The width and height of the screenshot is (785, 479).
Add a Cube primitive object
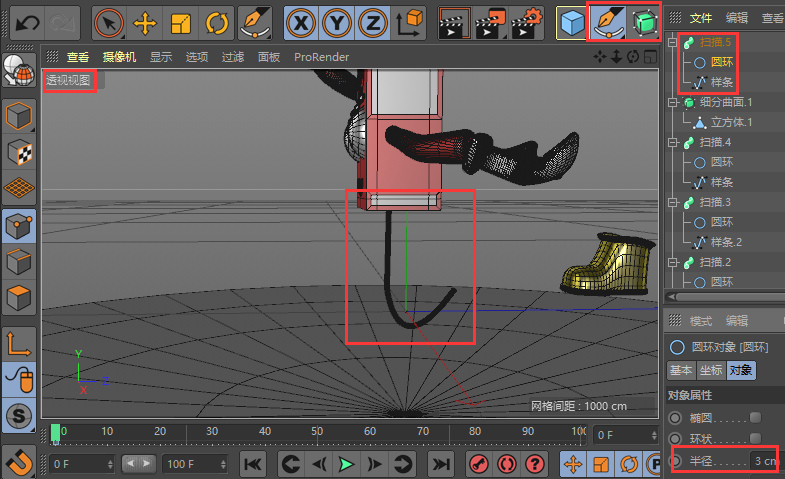point(572,23)
